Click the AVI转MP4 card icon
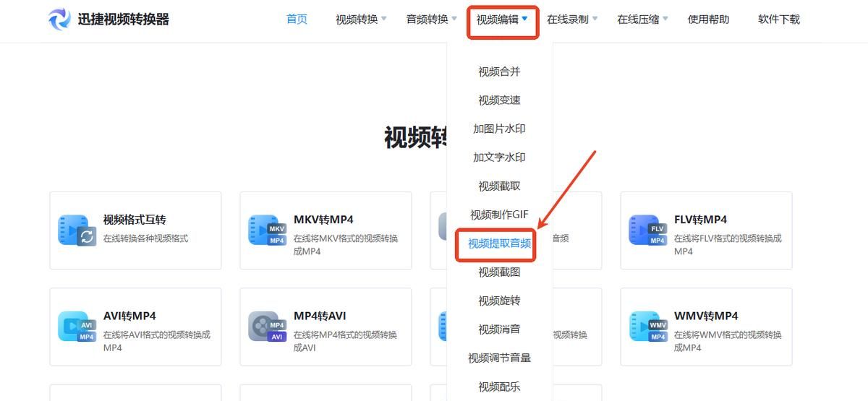868x401 pixels. [x=77, y=327]
